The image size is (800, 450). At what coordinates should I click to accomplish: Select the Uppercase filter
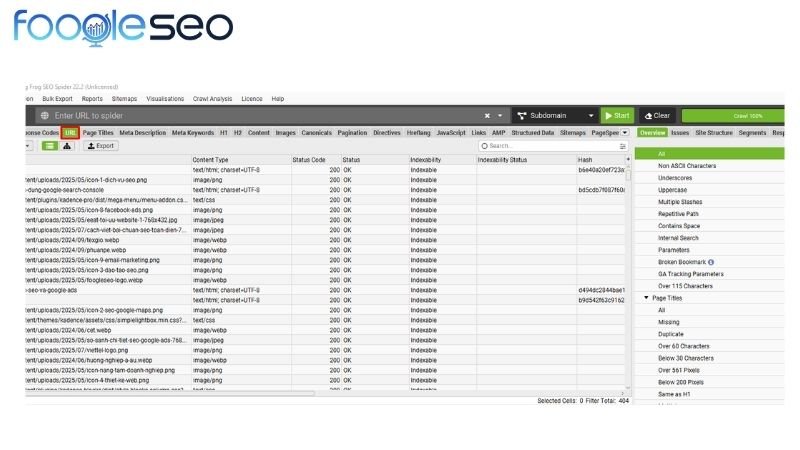point(672,190)
